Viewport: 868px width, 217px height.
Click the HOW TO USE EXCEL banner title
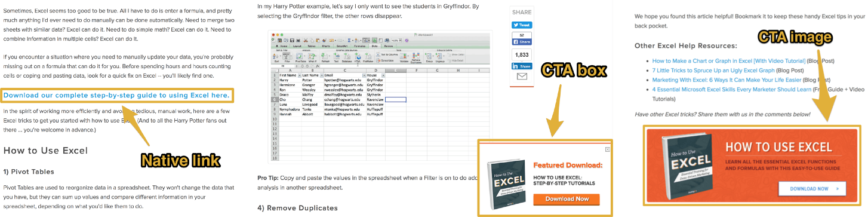coord(778,148)
